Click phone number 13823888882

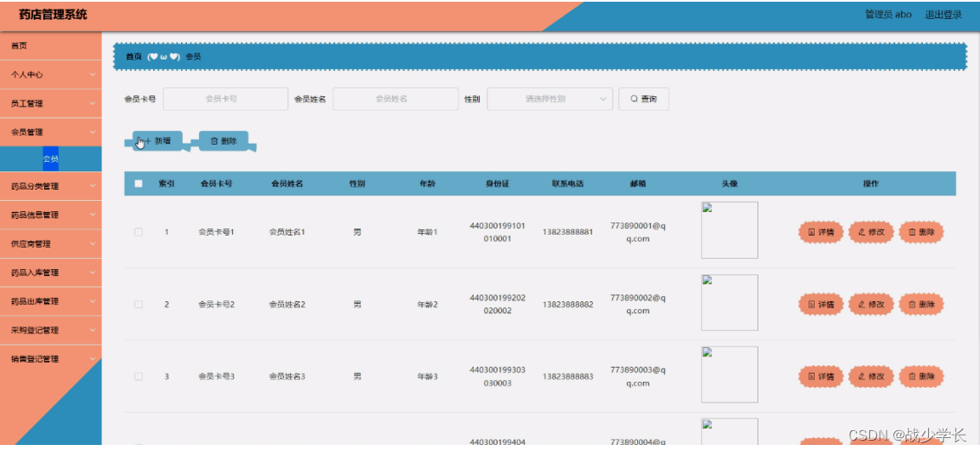point(568,304)
